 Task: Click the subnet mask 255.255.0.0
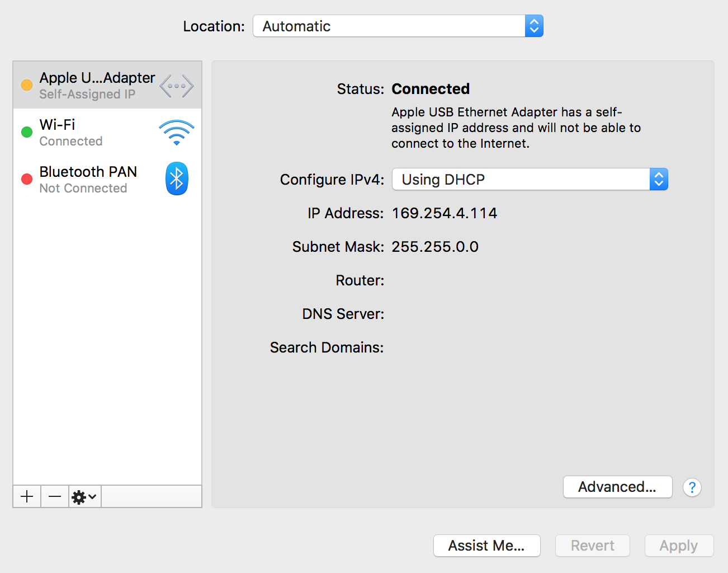coord(435,247)
